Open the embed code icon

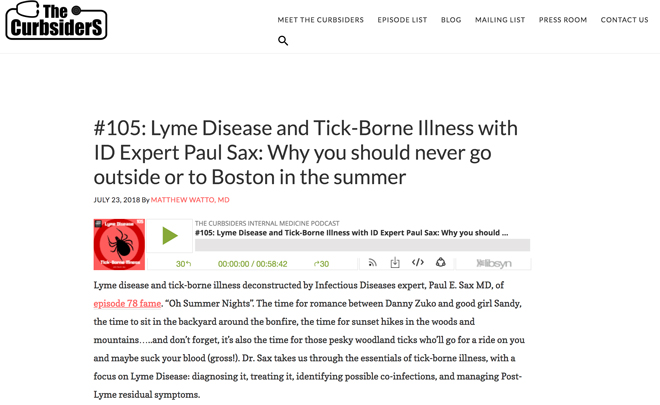coord(418,263)
